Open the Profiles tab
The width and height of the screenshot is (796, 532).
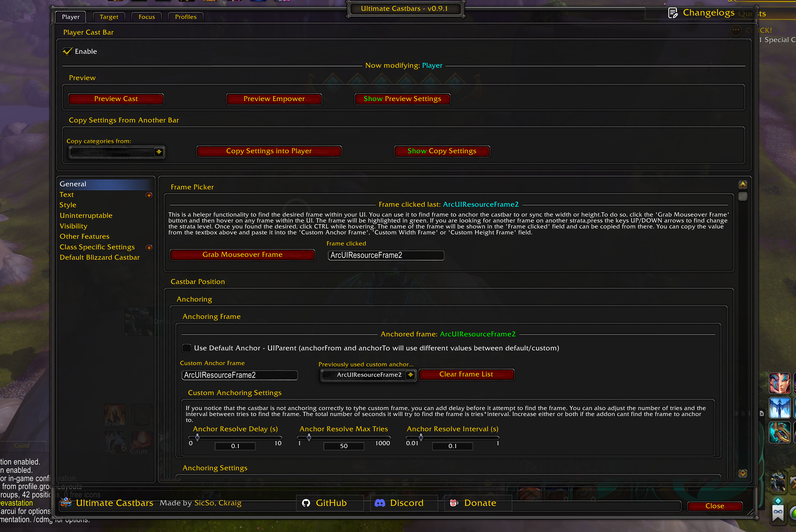186,17
